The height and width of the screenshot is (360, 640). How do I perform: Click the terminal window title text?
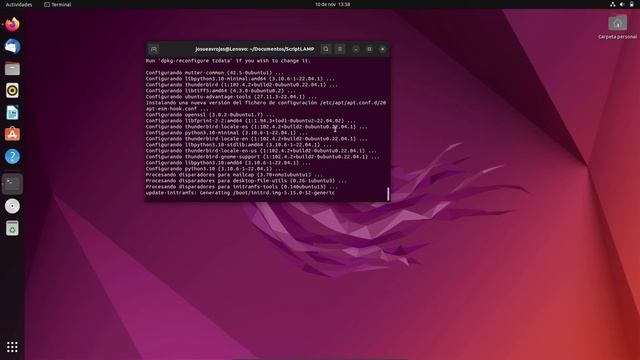point(255,49)
